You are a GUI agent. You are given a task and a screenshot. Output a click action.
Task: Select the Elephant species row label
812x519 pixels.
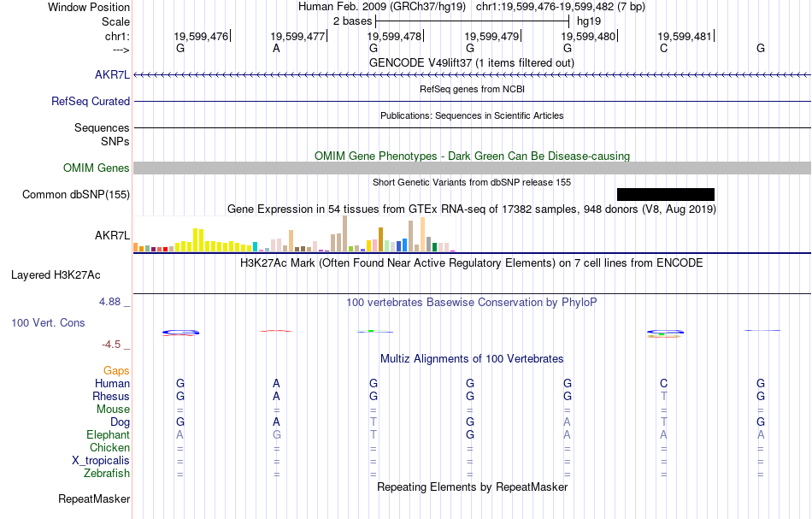pos(108,434)
